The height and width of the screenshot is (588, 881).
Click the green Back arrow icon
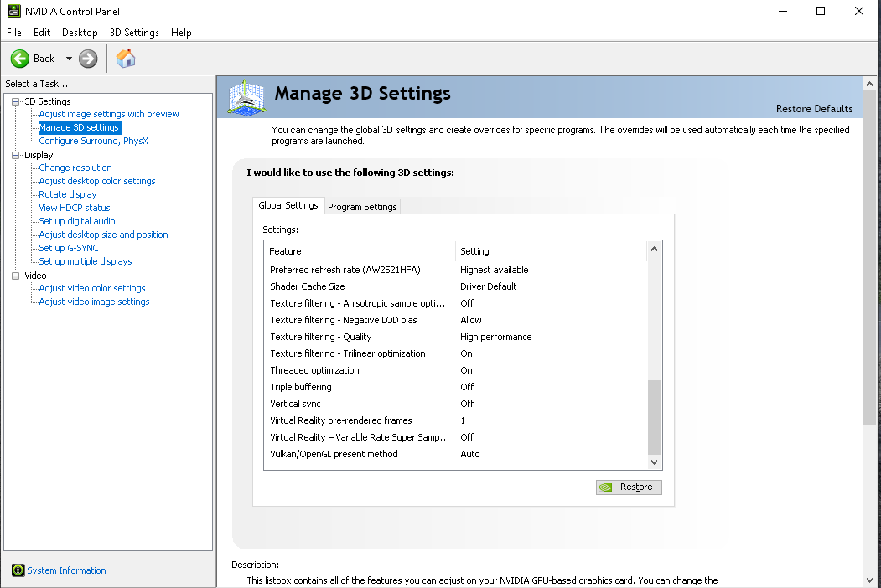pos(19,59)
